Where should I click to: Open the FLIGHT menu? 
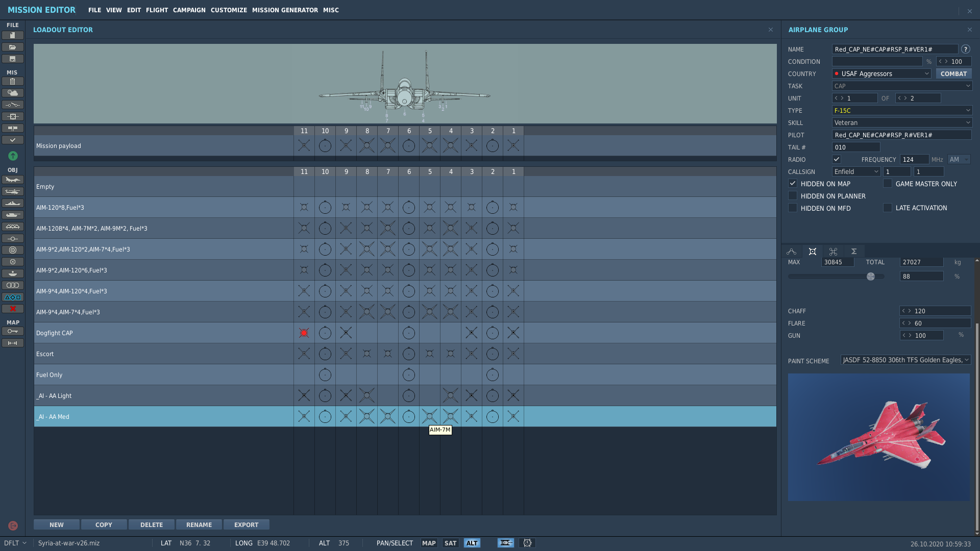pyautogui.click(x=157, y=10)
